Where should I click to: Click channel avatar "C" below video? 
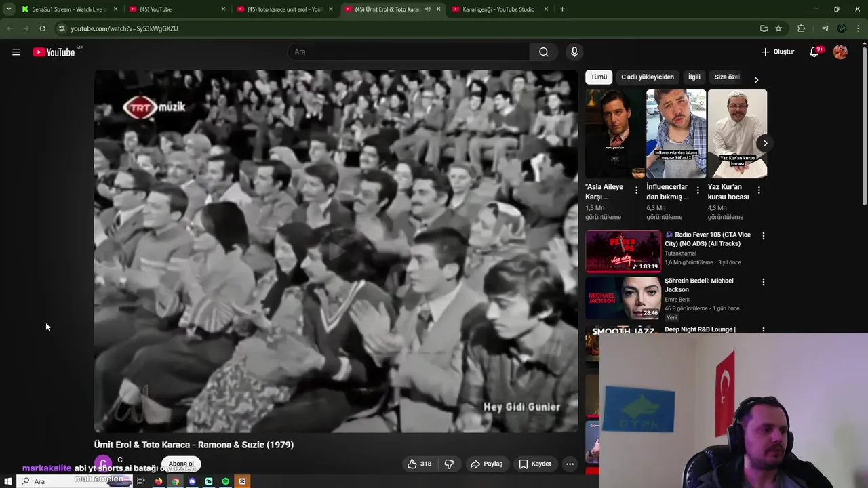pos(103,464)
